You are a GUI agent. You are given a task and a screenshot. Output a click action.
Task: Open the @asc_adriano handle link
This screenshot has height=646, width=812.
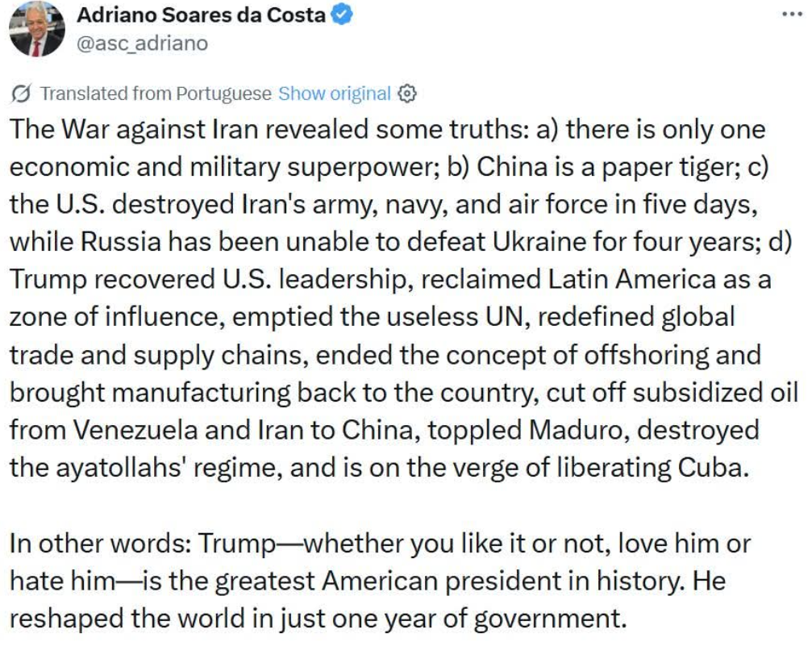141,43
